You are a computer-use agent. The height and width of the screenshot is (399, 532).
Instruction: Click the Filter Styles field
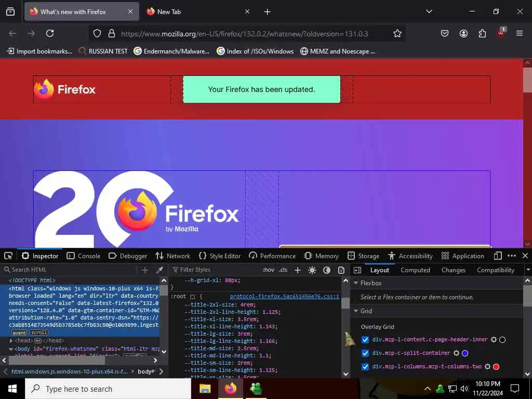tap(216, 270)
